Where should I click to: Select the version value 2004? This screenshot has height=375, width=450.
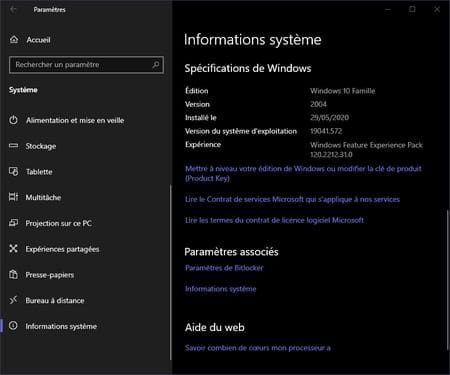318,104
